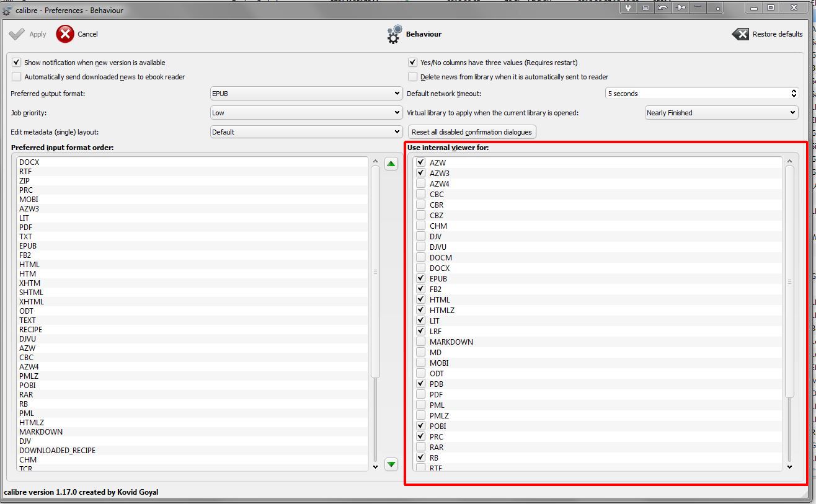Click the calibre icon in the title bar
This screenshot has width=816, height=504.
point(7,11)
